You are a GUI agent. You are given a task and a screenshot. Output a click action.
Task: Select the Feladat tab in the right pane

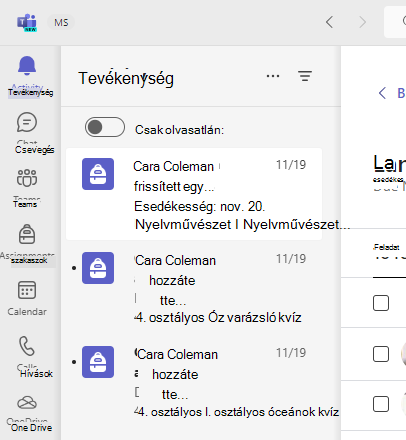(387, 247)
